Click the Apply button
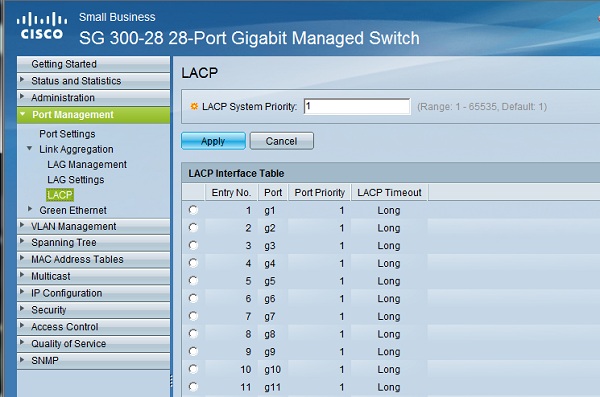Screen dimensions: 600x397 pyautogui.click(x=213, y=141)
